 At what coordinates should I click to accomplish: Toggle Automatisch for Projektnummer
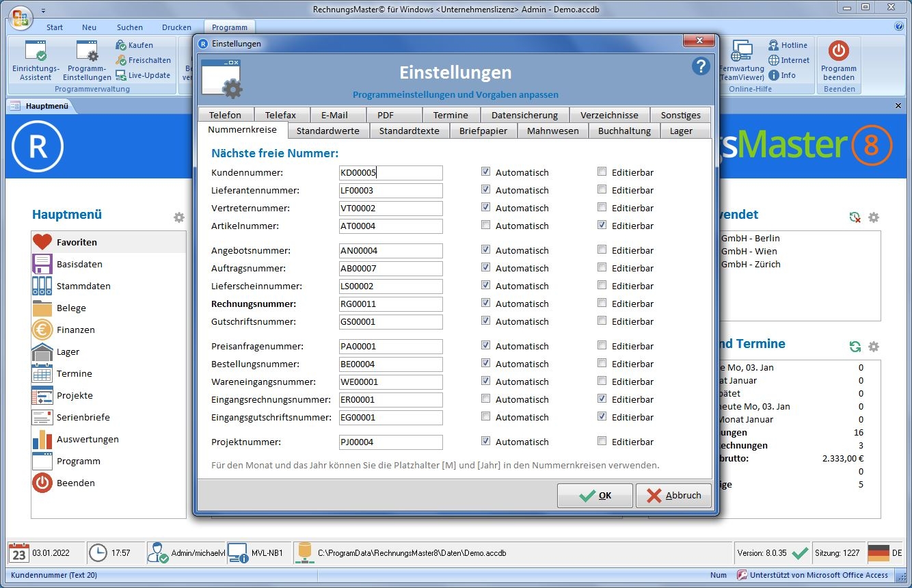click(485, 442)
